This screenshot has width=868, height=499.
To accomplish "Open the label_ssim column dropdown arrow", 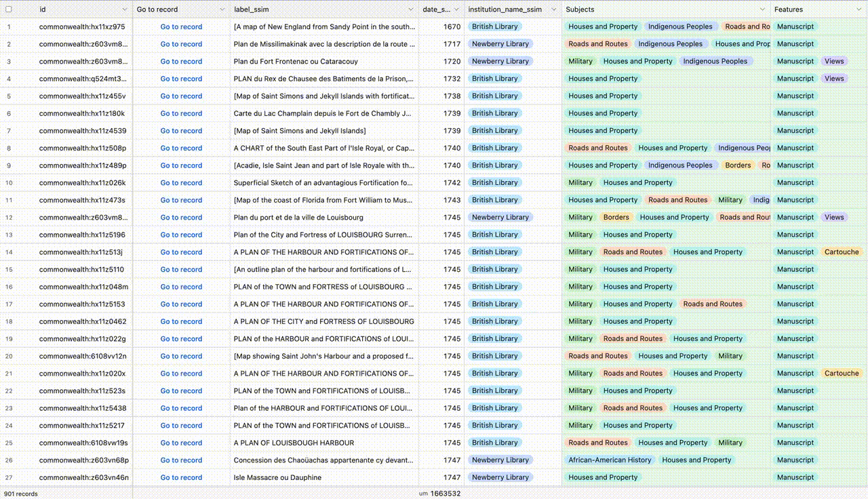I will coord(410,9).
